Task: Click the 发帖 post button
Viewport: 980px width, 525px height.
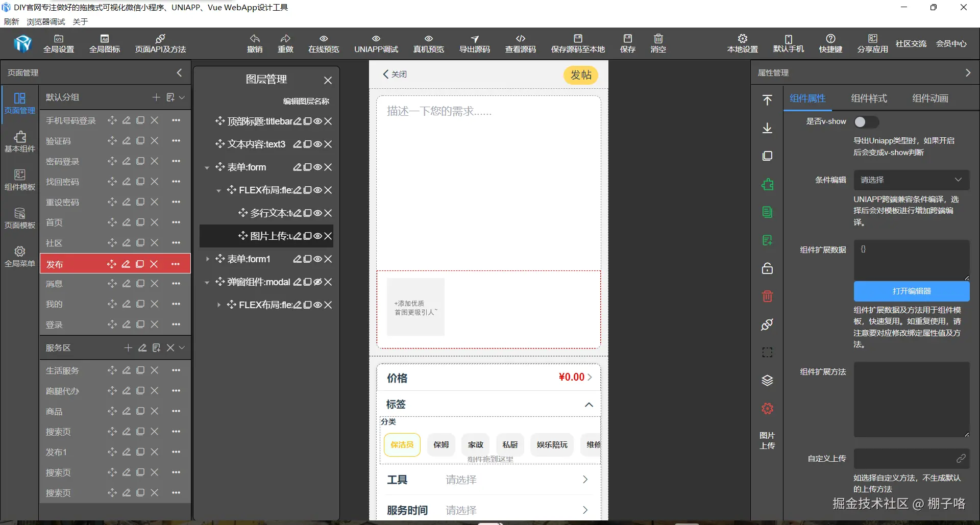Action: pyautogui.click(x=581, y=75)
